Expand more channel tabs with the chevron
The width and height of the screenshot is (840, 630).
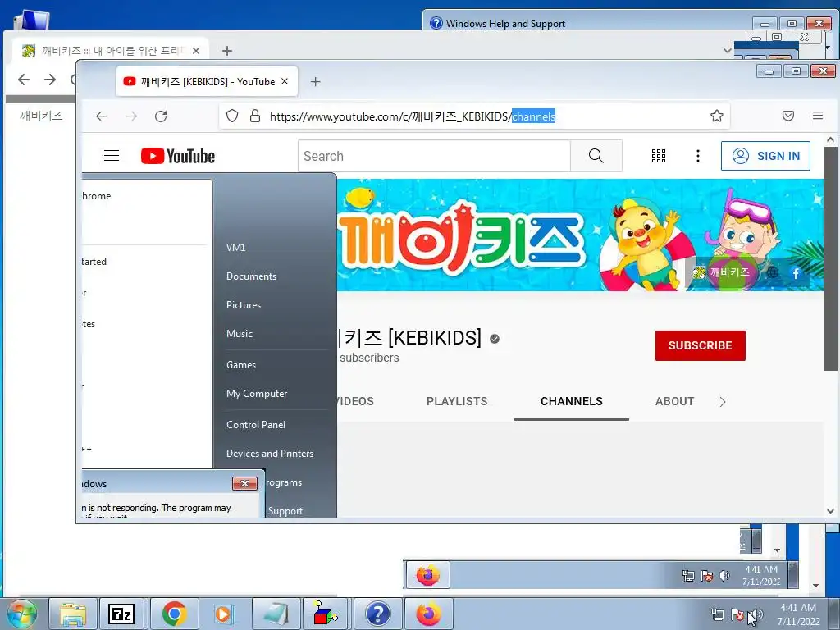pos(723,402)
